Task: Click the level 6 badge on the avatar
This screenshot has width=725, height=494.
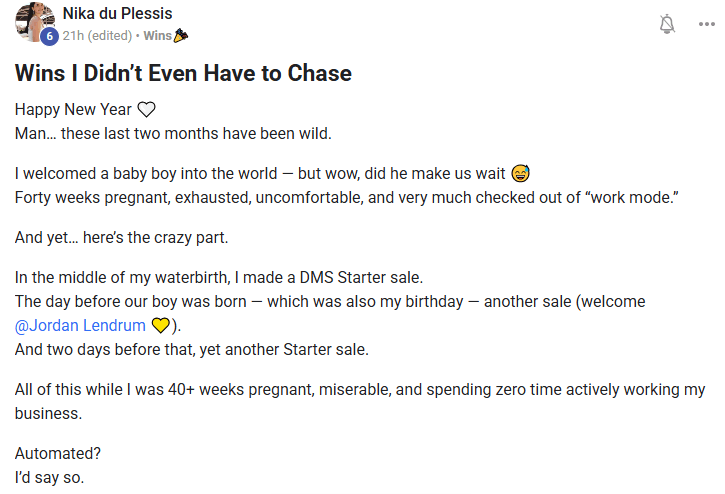Action: click(x=48, y=37)
